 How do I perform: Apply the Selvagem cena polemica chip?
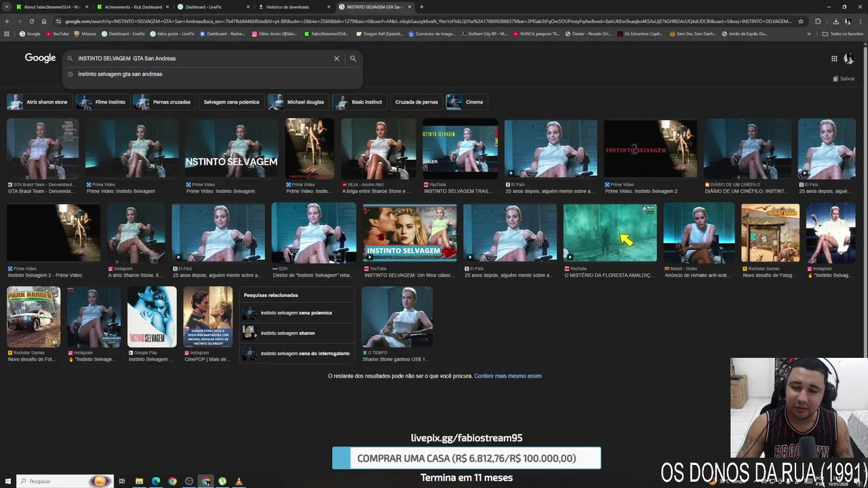coord(231,102)
